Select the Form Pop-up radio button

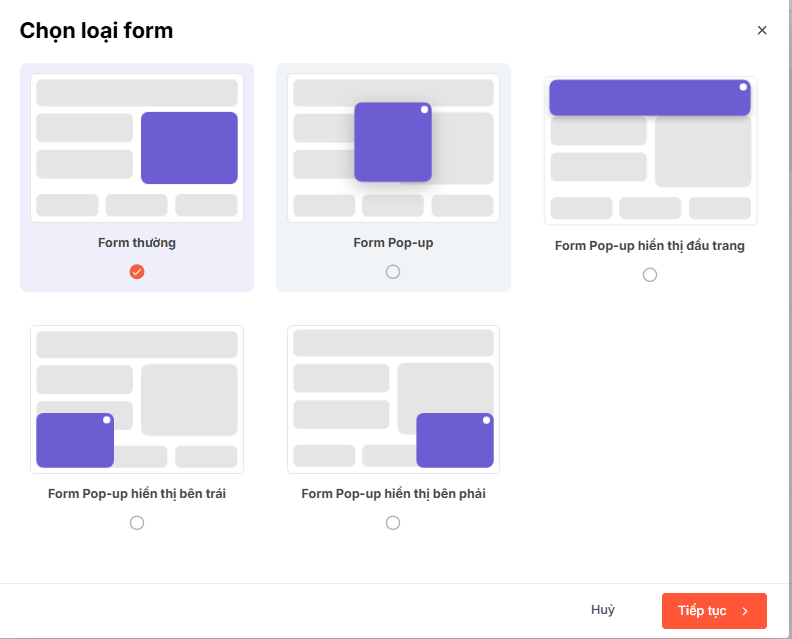[x=393, y=272]
